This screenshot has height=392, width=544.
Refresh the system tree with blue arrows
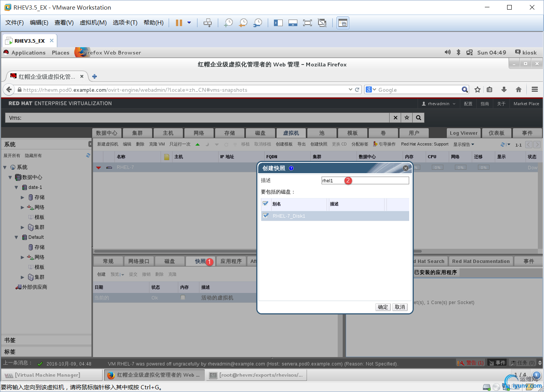pos(88,155)
